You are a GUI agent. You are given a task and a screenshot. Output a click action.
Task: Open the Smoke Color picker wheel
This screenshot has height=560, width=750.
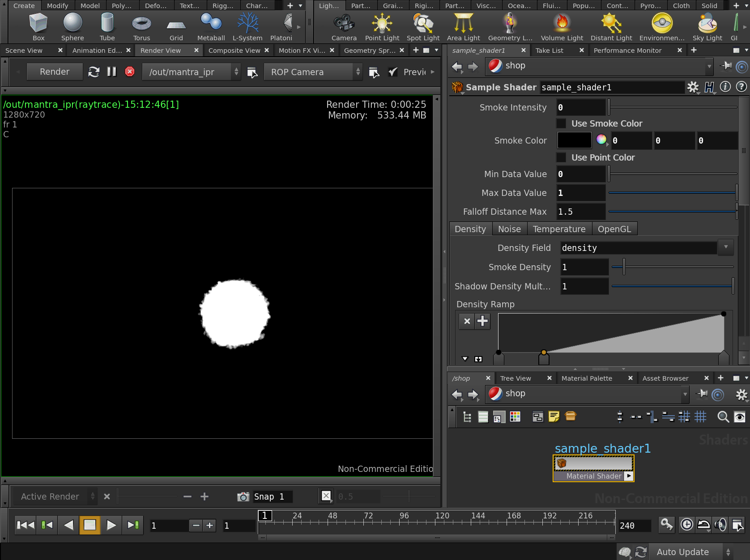pyautogui.click(x=601, y=140)
